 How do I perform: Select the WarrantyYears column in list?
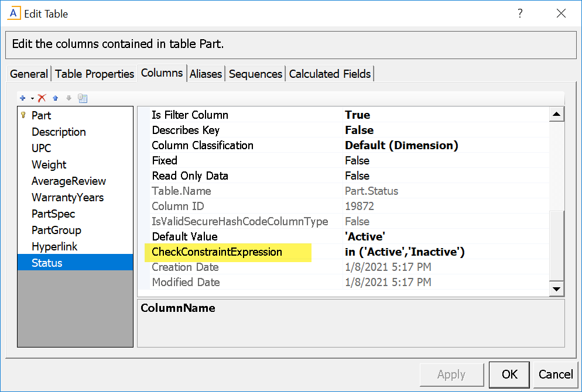pyautogui.click(x=67, y=197)
